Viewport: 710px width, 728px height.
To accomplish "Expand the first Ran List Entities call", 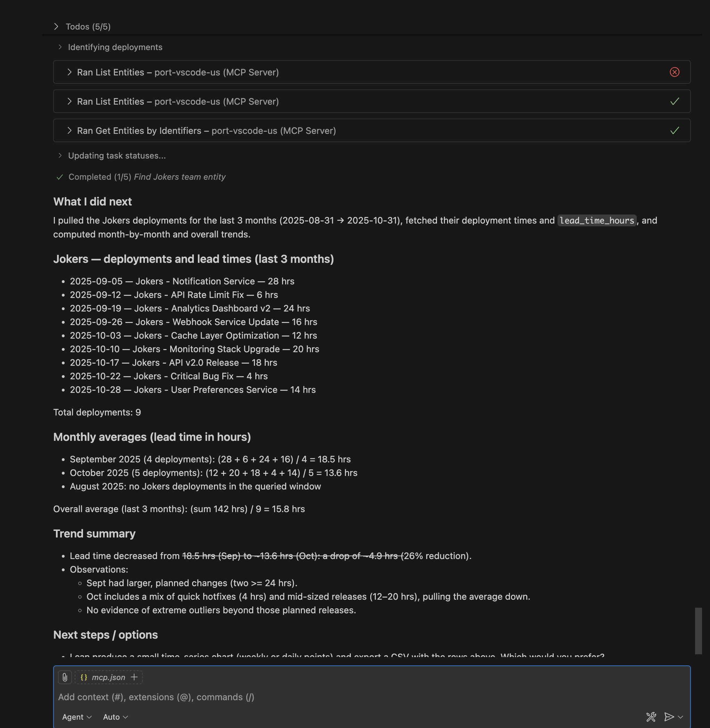I will coord(69,72).
